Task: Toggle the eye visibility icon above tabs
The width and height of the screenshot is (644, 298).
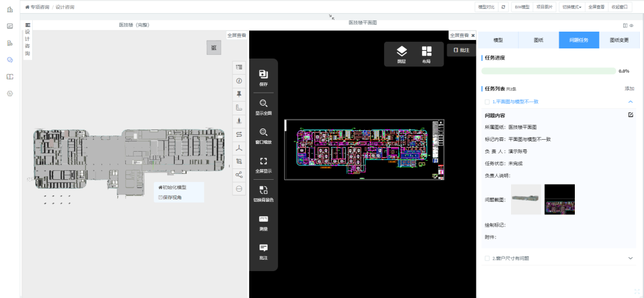Action: [x=631, y=26]
